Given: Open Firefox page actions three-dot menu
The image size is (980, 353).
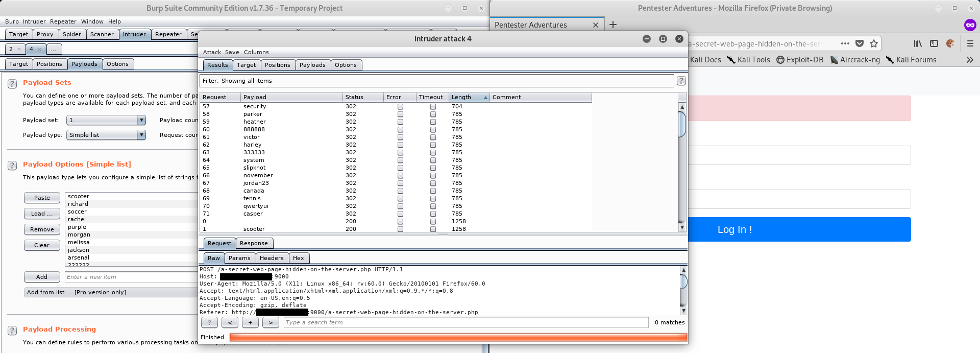Looking at the screenshot, I should click(x=845, y=43).
